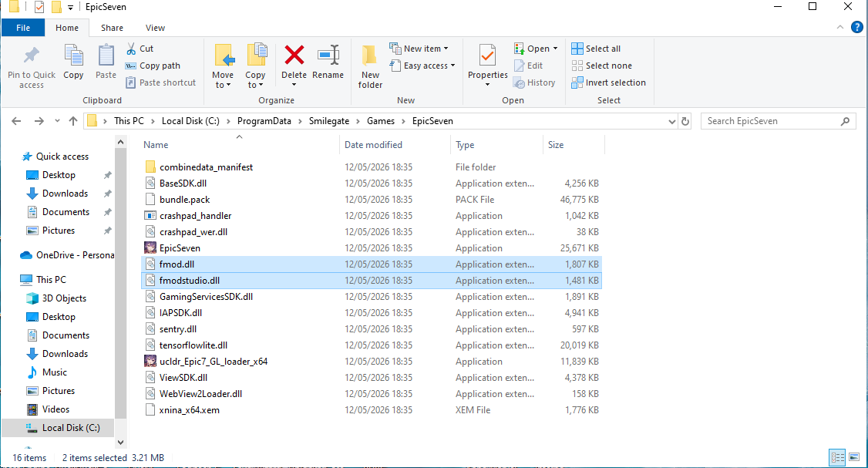Sort by Date modified column
868x468 pixels.
[x=373, y=144]
